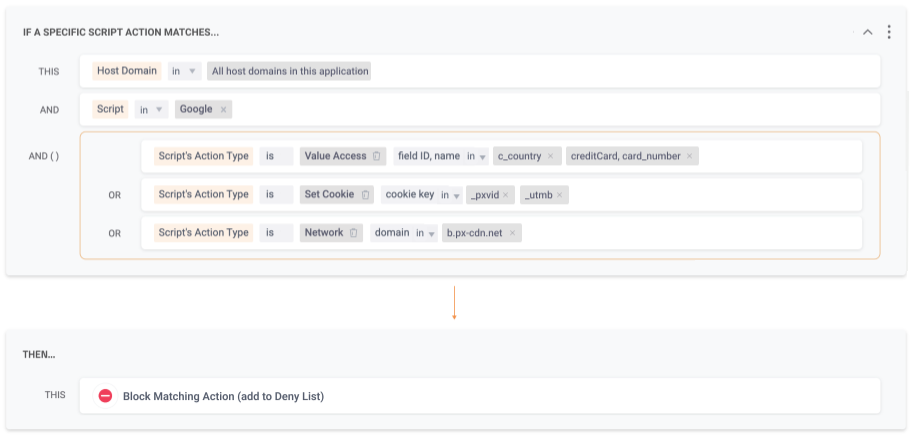Remove the creditCard, card_number tag
This screenshot has height=435, width=912.
pos(689,156)
